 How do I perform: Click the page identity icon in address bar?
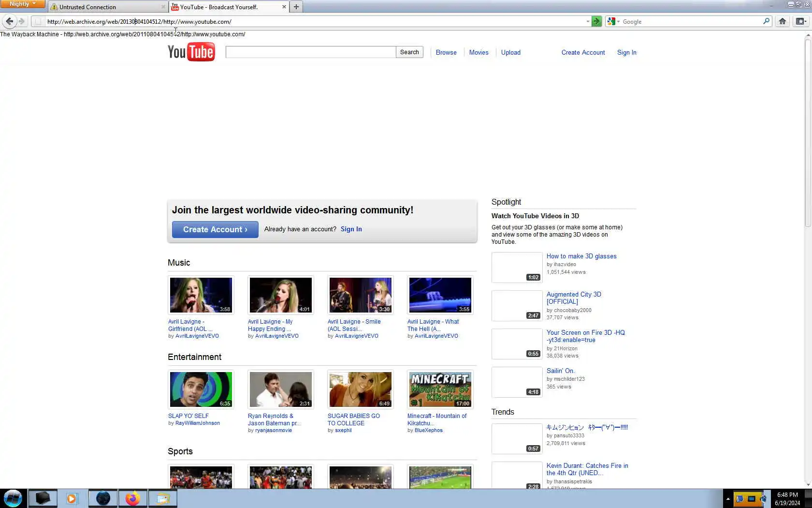coord(38,21)
